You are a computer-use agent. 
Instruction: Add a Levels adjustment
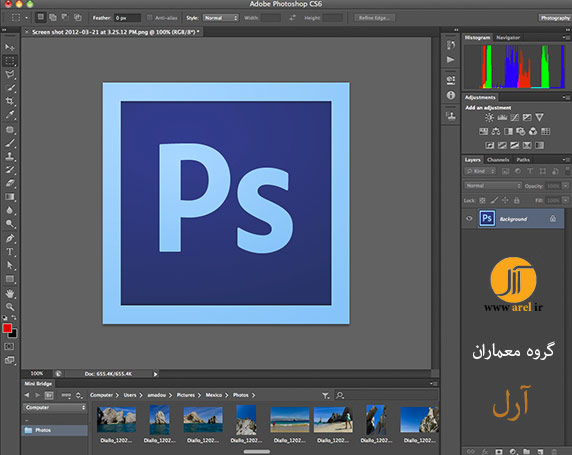point(502,117)
